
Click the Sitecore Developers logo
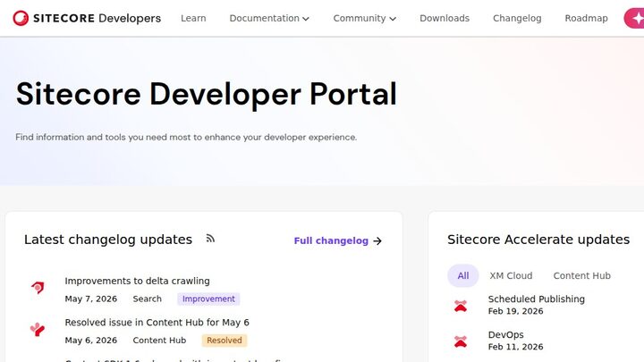point(87,18)
